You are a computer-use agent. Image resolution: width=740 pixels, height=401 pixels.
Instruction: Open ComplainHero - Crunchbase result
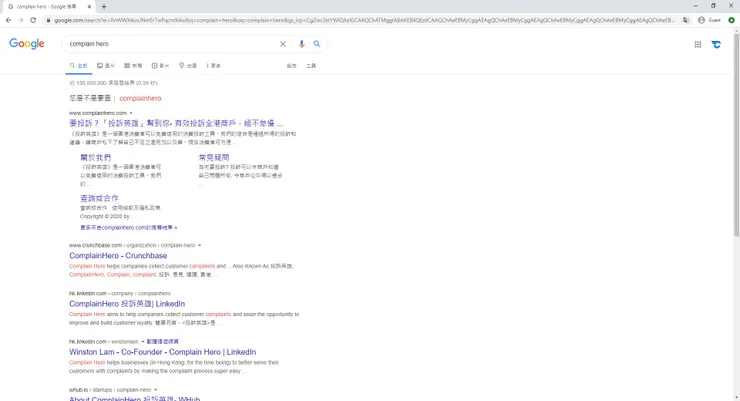coord(118,256)
